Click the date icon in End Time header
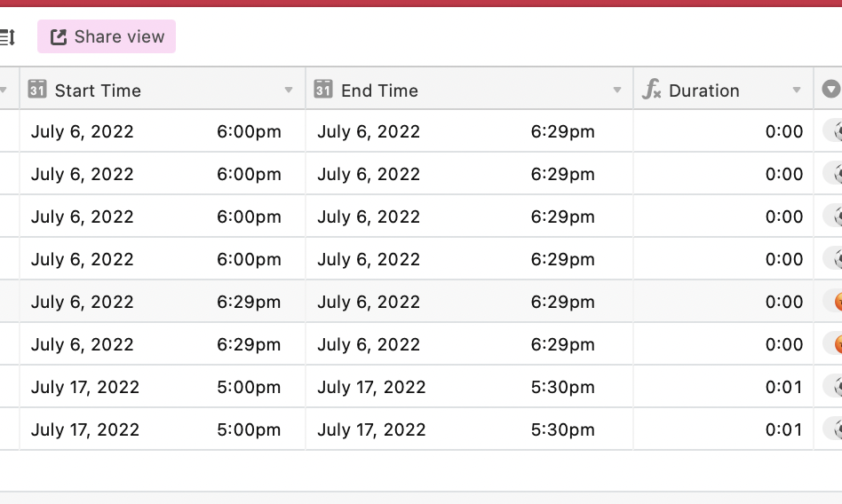Image resolution: width=842 pixels, height=504 pixels. pos(323,89)
